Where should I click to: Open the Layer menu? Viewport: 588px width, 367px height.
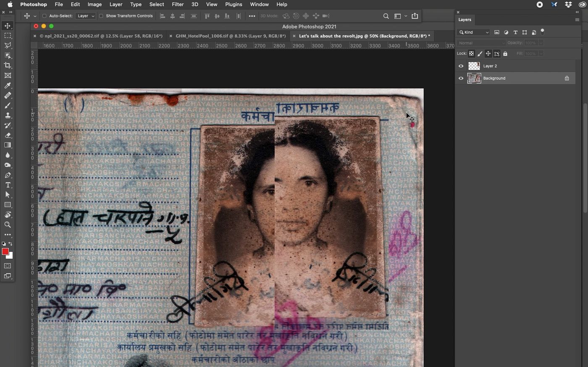[116, 4]
